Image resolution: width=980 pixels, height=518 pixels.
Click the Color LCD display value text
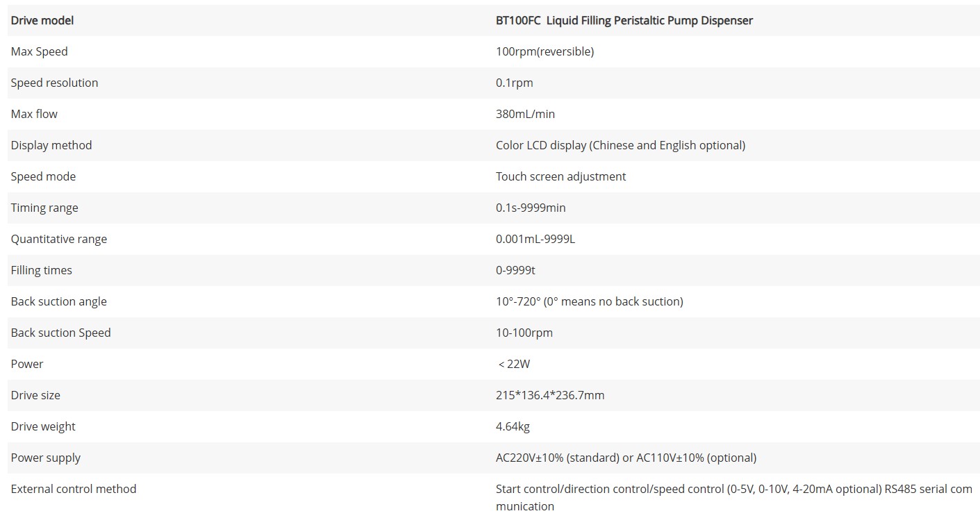click(x=620, y=145)
